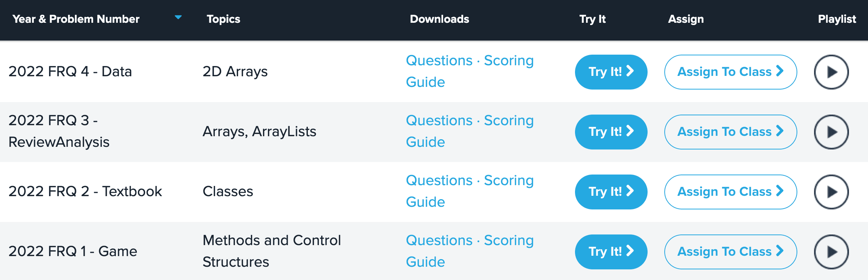Screen dimensions: 868x280
Task: Click Try It! for FRQ 4 Data
Action: point(611,72)
